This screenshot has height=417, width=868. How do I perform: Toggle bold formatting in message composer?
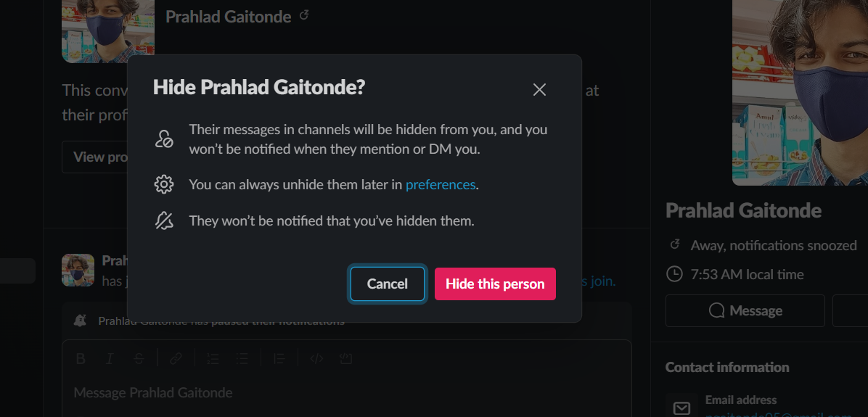pos(81,358)
